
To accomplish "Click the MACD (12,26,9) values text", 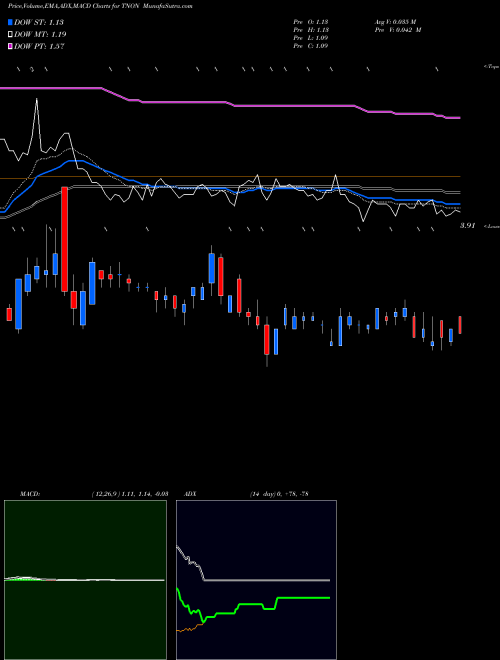I will pyautogui.click(x=130, y=494).
